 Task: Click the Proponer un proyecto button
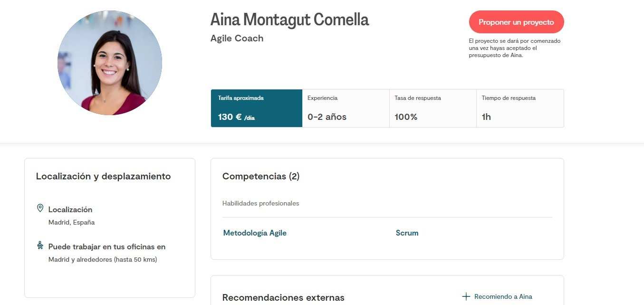point(516,22)
